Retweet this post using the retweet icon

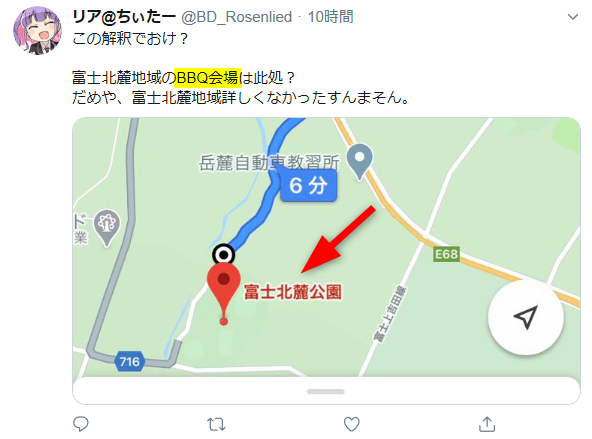pyautogui.click(x=216, y=424)
